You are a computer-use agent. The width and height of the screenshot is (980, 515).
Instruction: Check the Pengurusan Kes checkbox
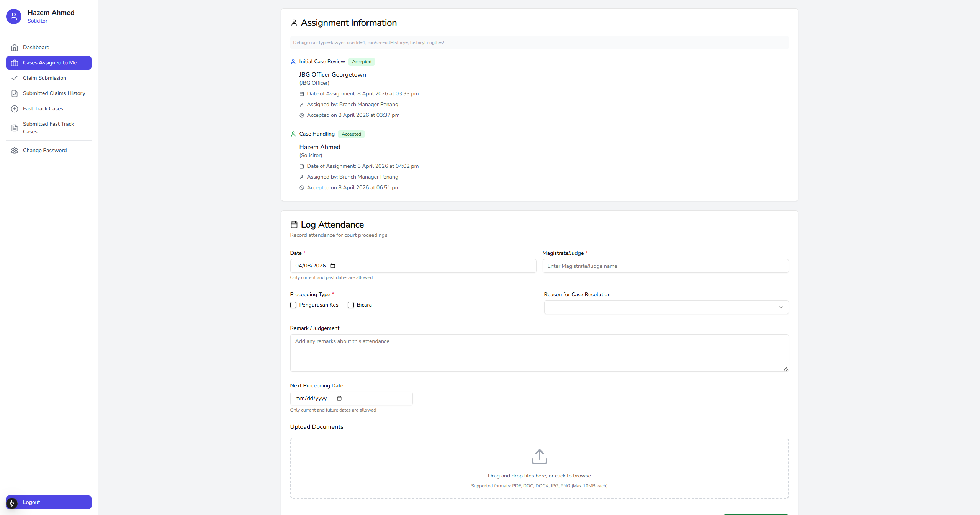[x=293, y=305]
